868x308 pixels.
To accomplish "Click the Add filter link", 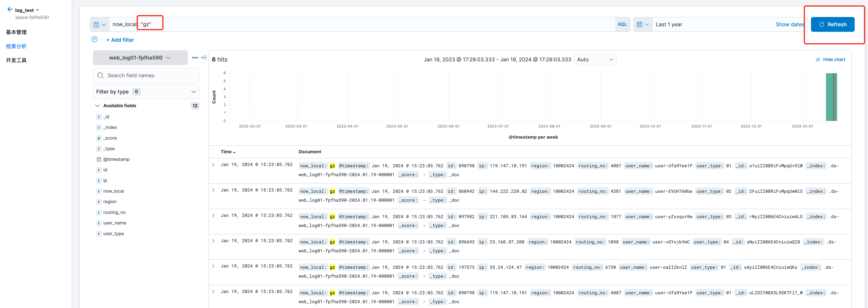I will [120, 40].
